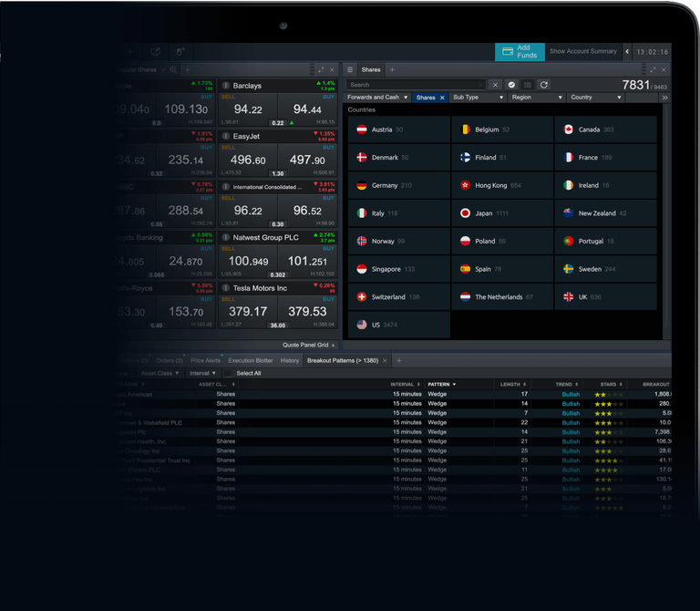This screenshot has height=611, width=700.
Task: Tick the Select All checkbox
Action: tap(228, 373)
